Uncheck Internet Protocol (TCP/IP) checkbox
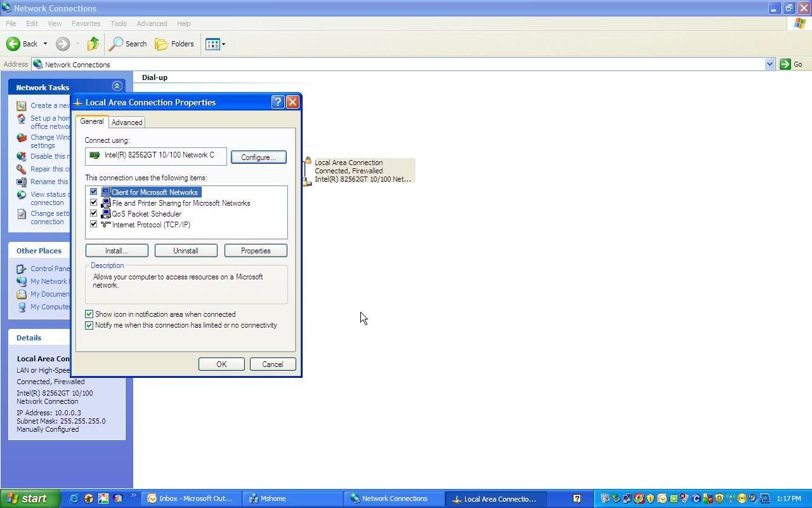 tap(93, 224)
